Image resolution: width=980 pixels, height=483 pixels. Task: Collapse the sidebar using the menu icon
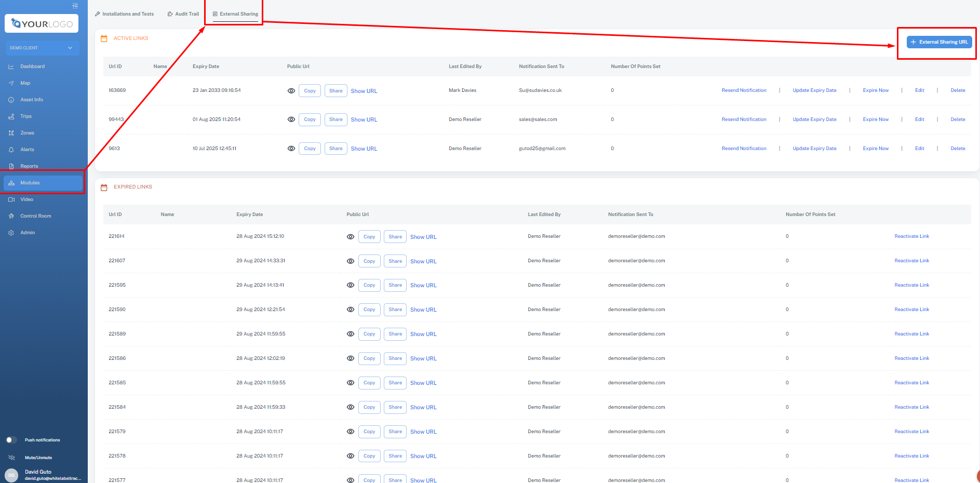pos(75,6)
